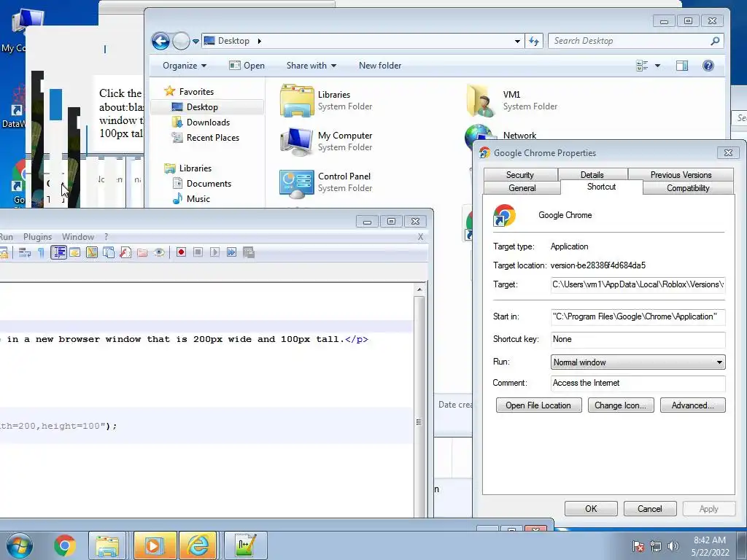Click Run Macro Multiple Times icon
The width and height of the screenshot is (747, 560).
(231, 252)
